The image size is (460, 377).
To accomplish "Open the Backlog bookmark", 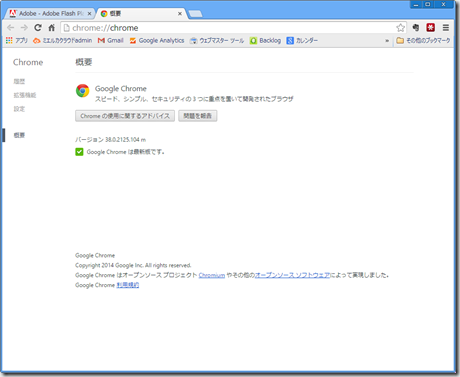I will 265,40.
